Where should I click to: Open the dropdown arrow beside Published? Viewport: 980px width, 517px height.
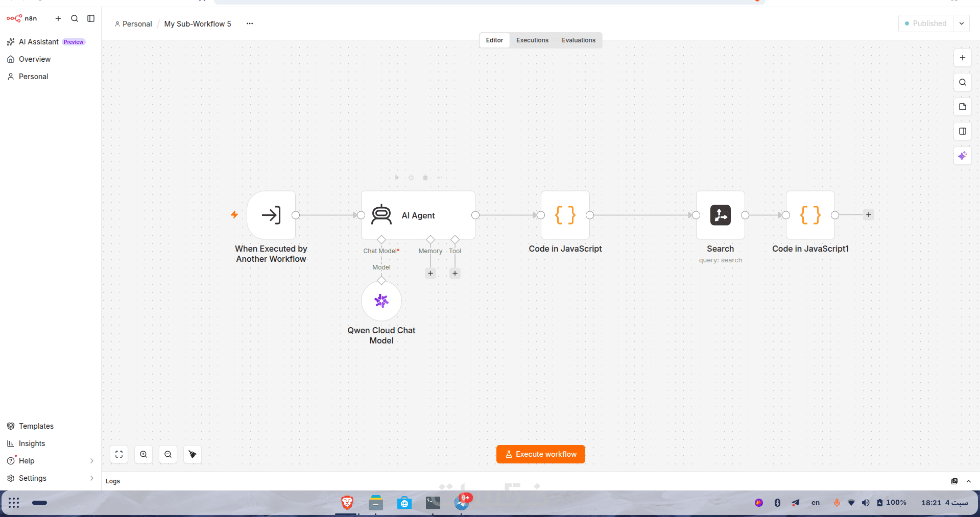961,23
